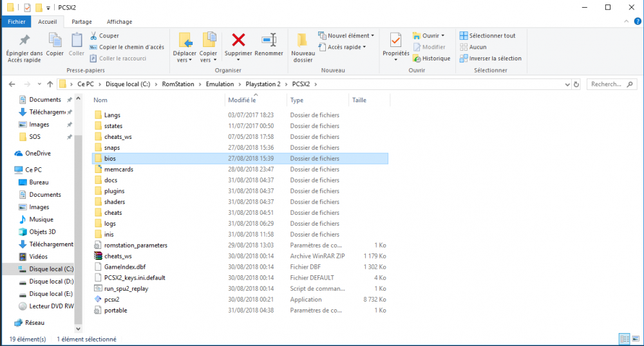
Task: Switch to the Accueil tab
Action: pyautogui.click(x=48, y=22)
